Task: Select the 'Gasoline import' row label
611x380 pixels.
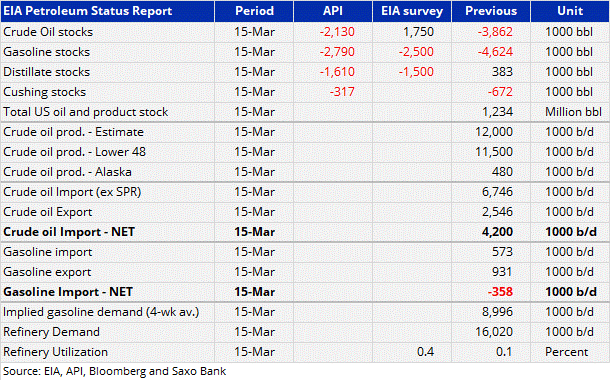Action: click(x=48, y=252)
